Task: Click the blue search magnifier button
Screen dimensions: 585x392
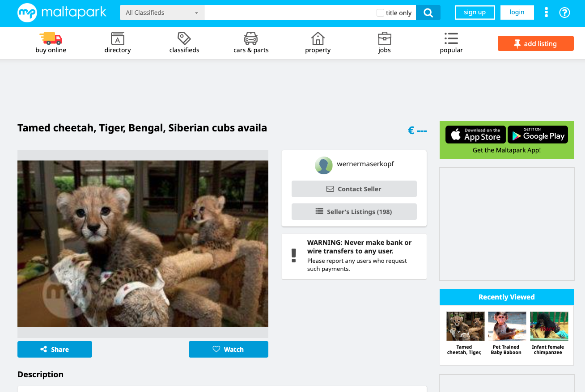Action: 428,13
